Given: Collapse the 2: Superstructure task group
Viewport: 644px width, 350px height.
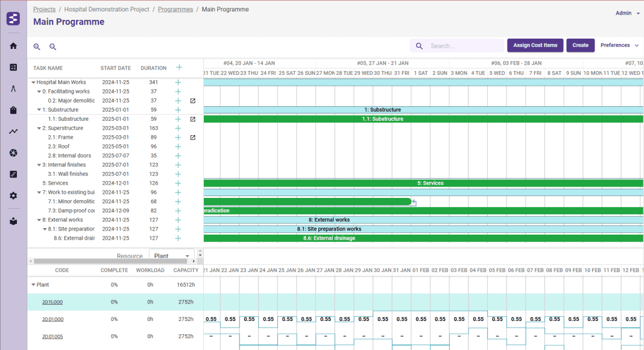Looking at the screenshot, I should coord(39,129).
